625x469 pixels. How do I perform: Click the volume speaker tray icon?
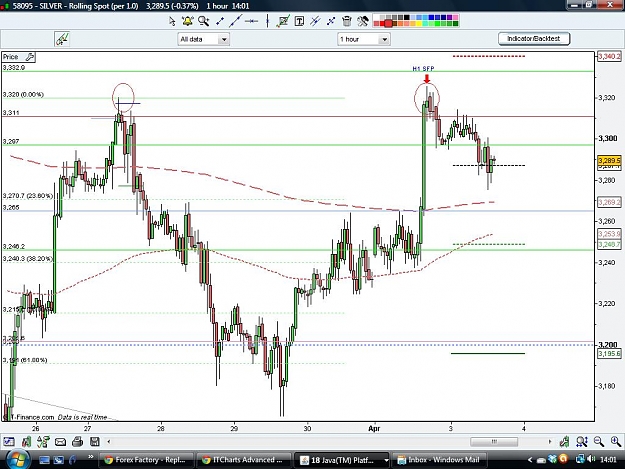tap(592, 459)
